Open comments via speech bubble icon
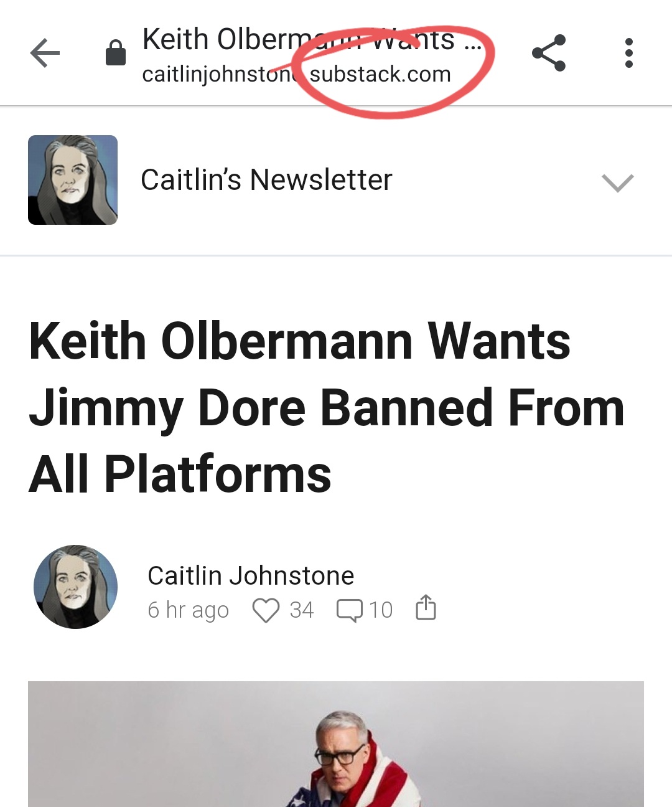This screenshot has height=807, width=672. 349,610
